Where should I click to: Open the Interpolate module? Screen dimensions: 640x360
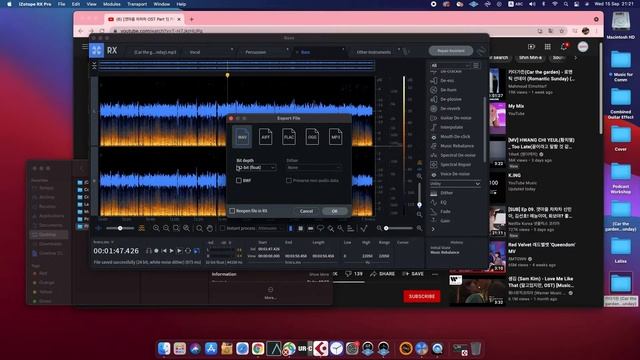tap(451, 127)
